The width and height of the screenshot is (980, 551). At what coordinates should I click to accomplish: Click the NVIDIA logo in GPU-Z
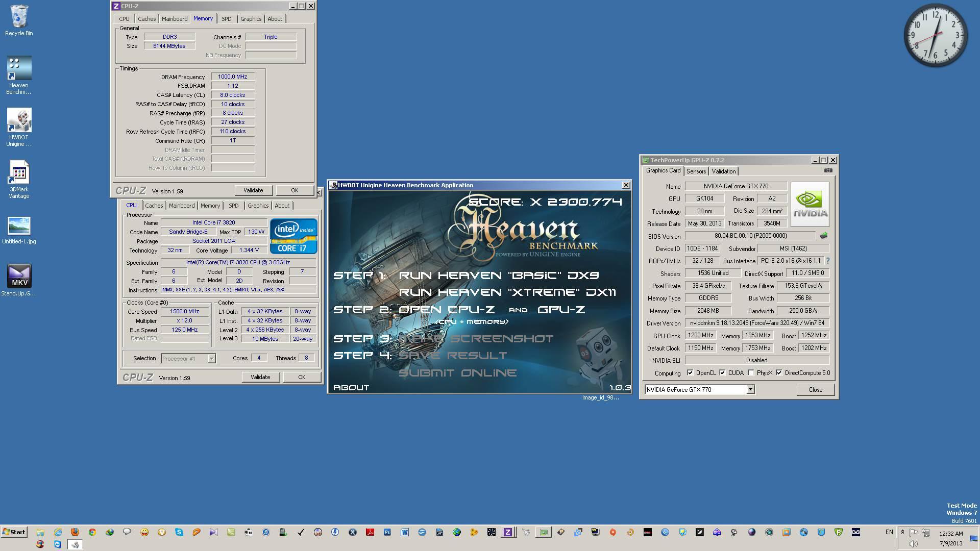810,204
